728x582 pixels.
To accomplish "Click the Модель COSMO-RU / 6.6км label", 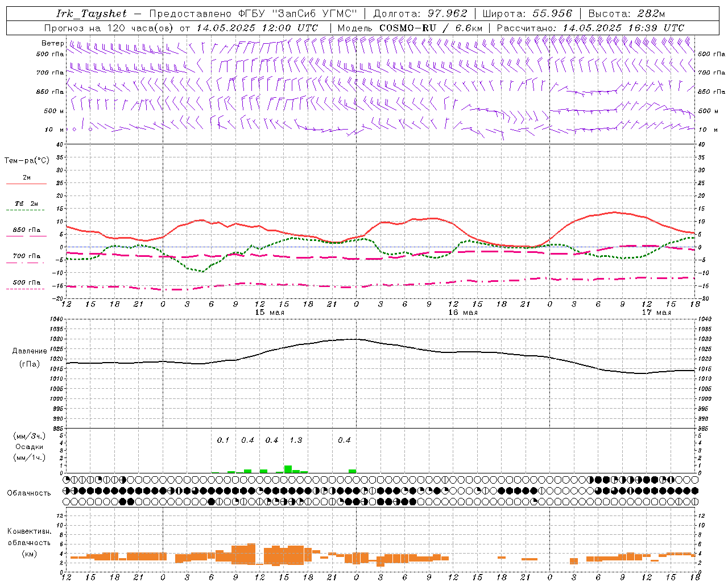I will pos(409,28).
